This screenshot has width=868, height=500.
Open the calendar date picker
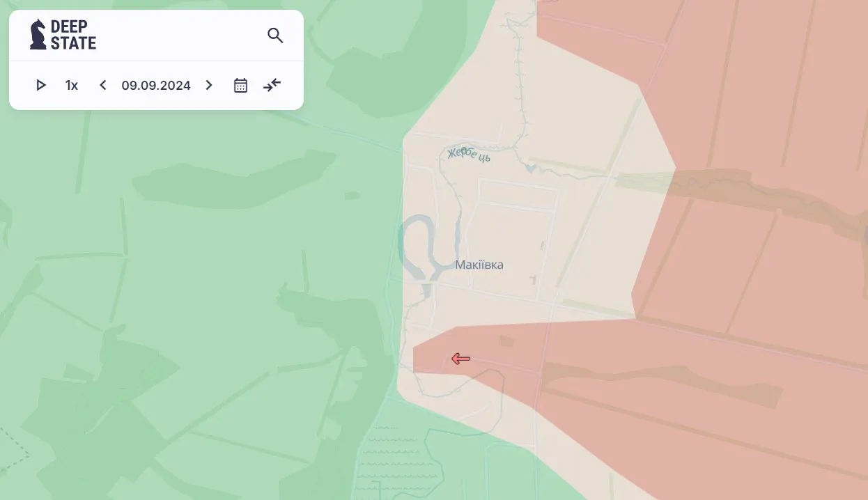point(240,85)
